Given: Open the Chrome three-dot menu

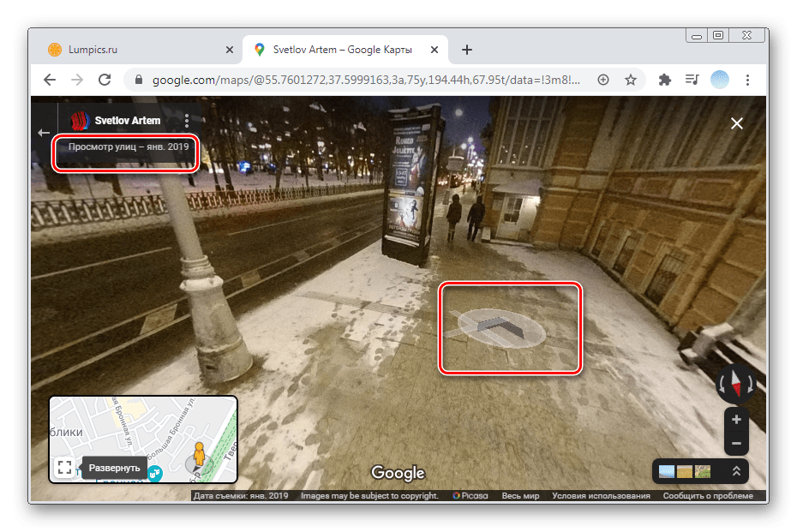Looking at the screenshot, I should click(x=747, y=80).
